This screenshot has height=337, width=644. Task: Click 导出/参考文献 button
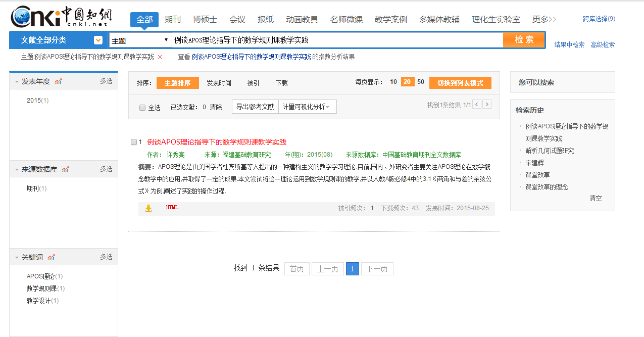tap(255, 107)
